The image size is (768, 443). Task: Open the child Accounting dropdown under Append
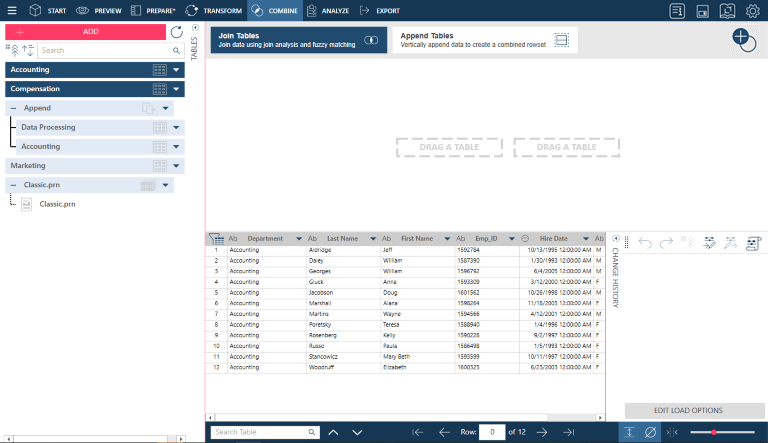(x=176, y=147)
